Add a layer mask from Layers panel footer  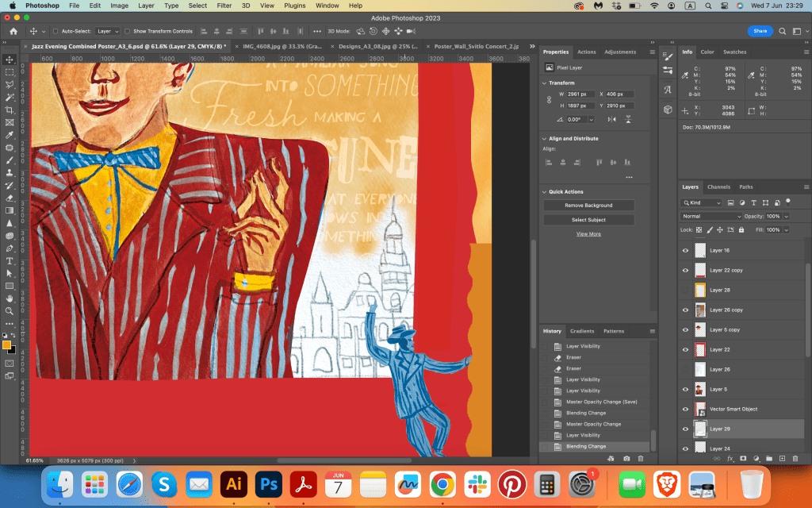coord(743,459)
